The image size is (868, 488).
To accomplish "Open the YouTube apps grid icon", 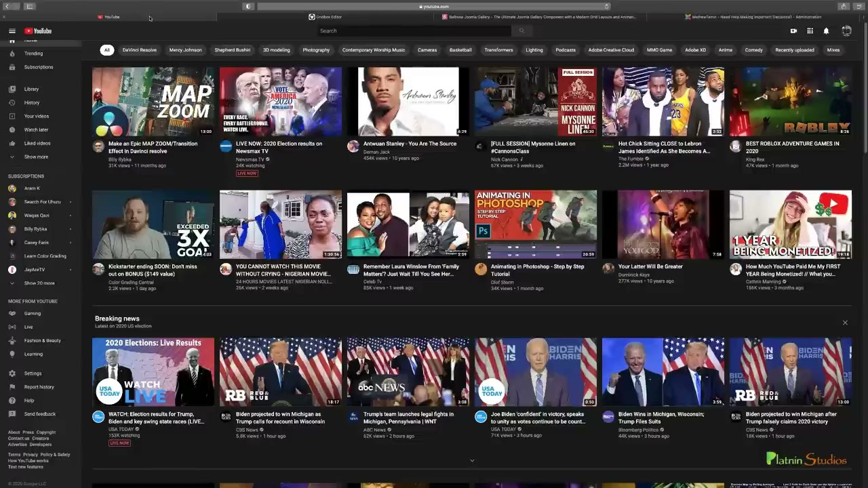I will pyautogui.click(x=810, y=31).
